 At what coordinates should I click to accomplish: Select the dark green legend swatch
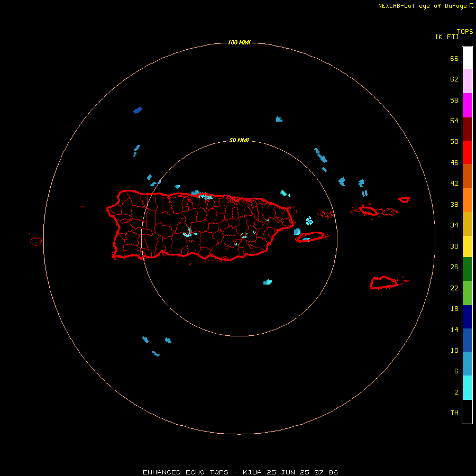pos(467,269)
